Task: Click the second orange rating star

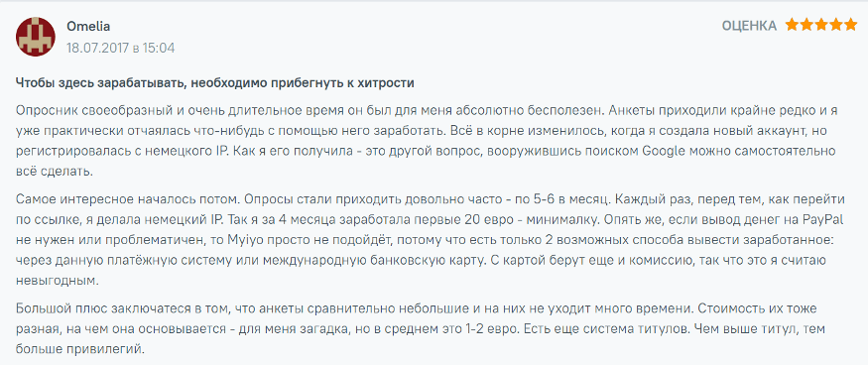Action: (x=807, y=25)
